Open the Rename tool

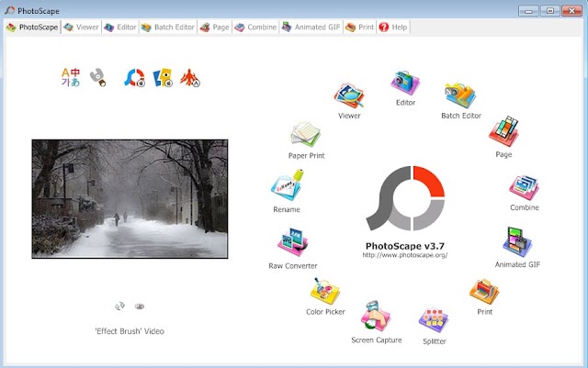tap(288, 185)
